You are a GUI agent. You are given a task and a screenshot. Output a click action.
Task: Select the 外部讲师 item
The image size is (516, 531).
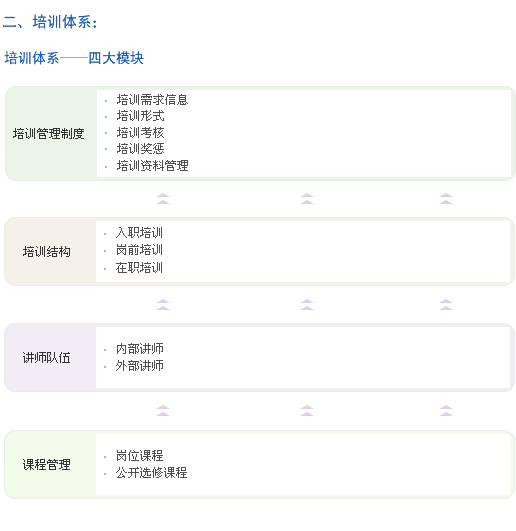tap(139, 366)
